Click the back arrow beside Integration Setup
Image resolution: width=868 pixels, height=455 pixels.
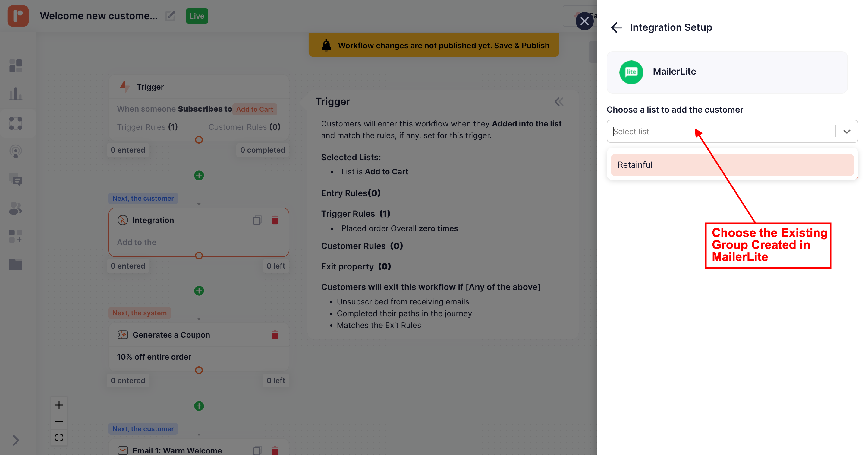(x=616, y=27)
